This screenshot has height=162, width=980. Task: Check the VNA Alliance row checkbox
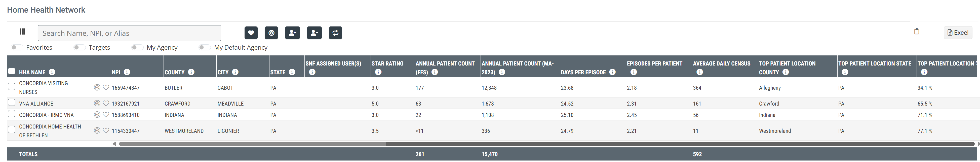(x=12, y=103)
